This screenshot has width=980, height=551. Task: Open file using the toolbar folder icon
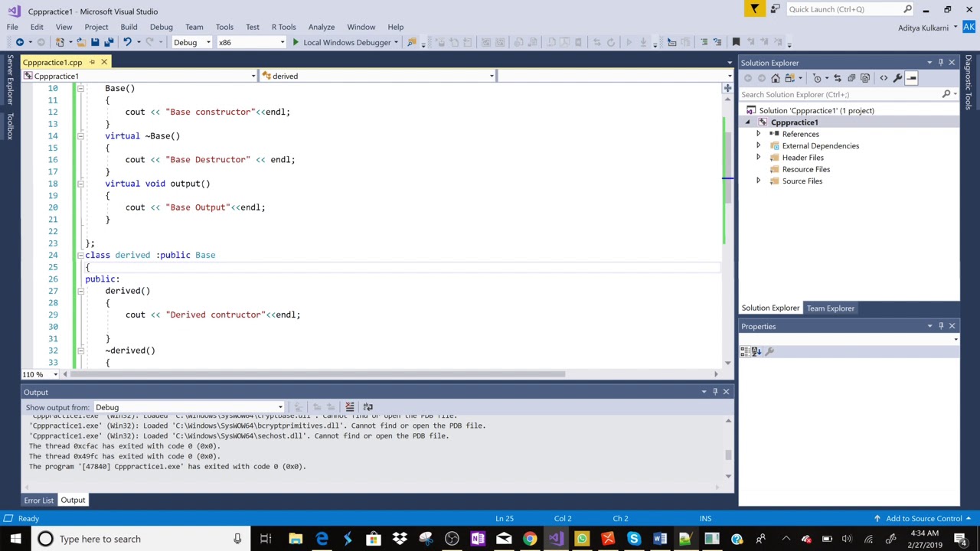point(80,42)
